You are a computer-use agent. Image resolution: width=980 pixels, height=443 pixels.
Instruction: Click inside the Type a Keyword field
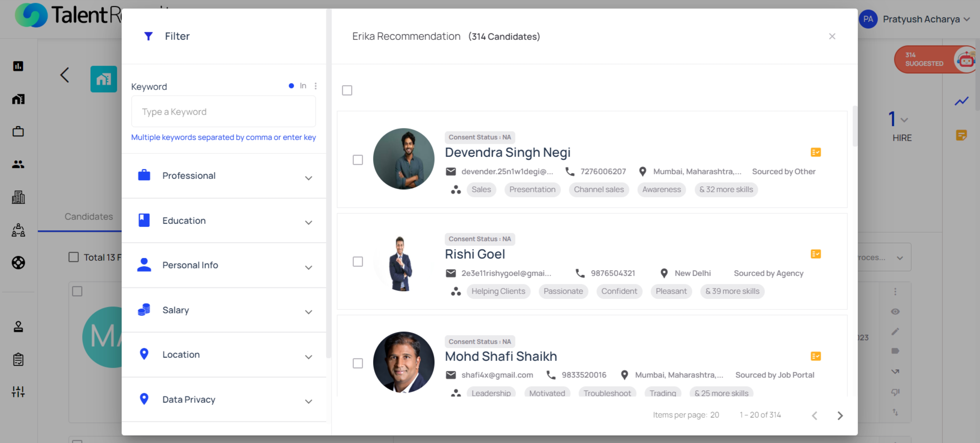click(x=223, y=111)
